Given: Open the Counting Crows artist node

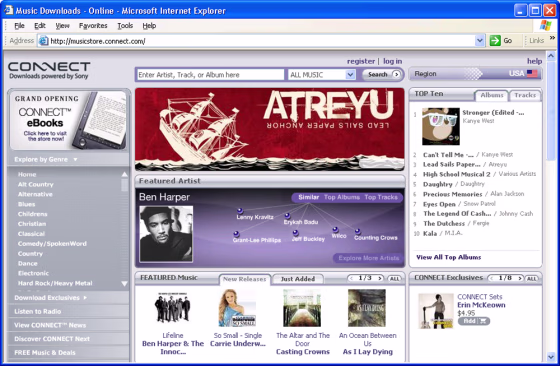Looking at the screenshot, I should point(358,231).
